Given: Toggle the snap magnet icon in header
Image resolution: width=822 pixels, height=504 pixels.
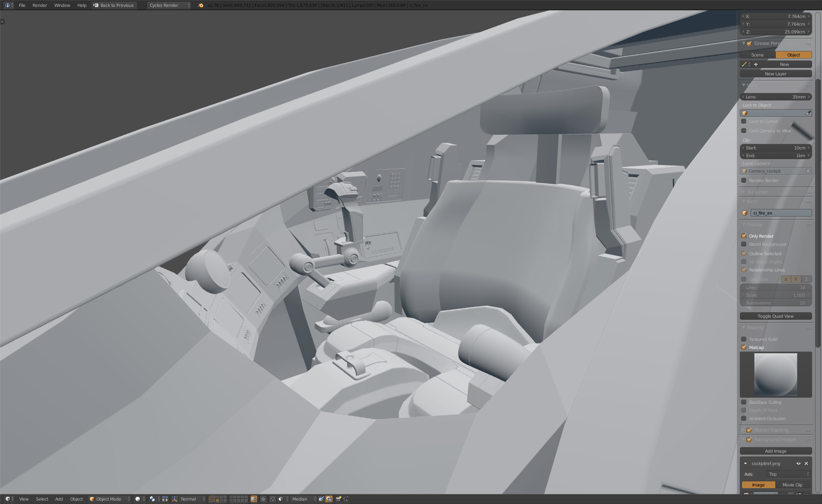Looking at the screenshot, I should tap(272, 499).
